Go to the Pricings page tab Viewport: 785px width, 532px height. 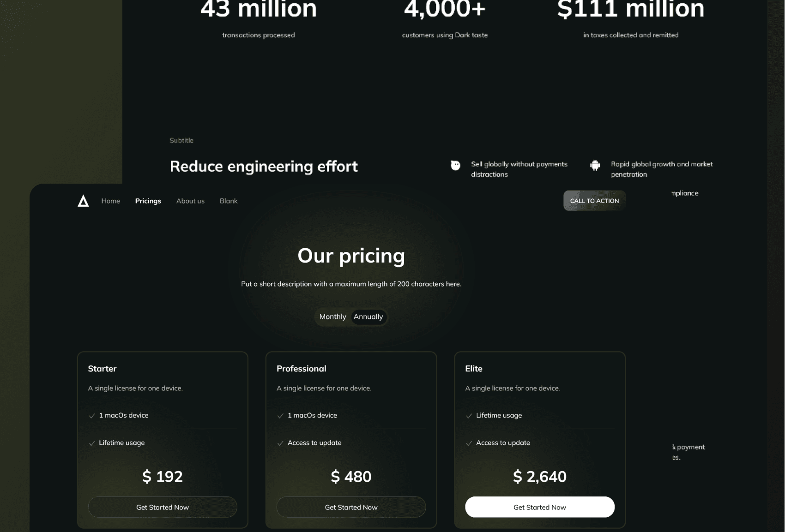(148, 201)
